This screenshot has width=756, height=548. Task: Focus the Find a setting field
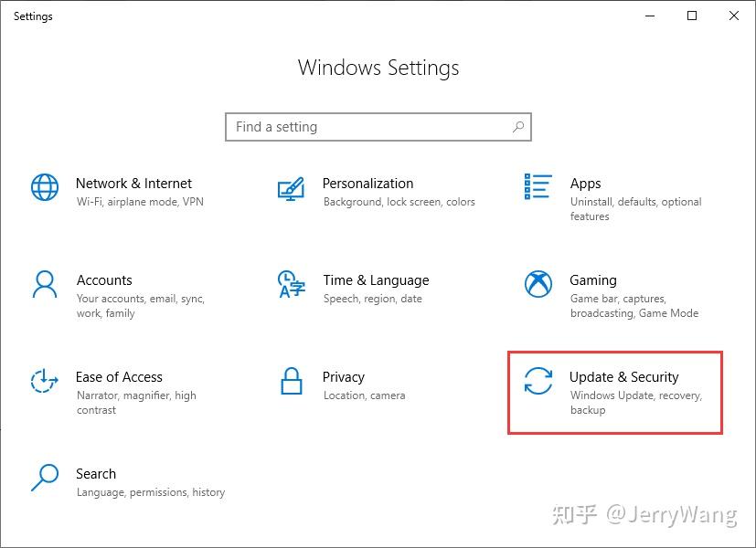coord(378,127)
